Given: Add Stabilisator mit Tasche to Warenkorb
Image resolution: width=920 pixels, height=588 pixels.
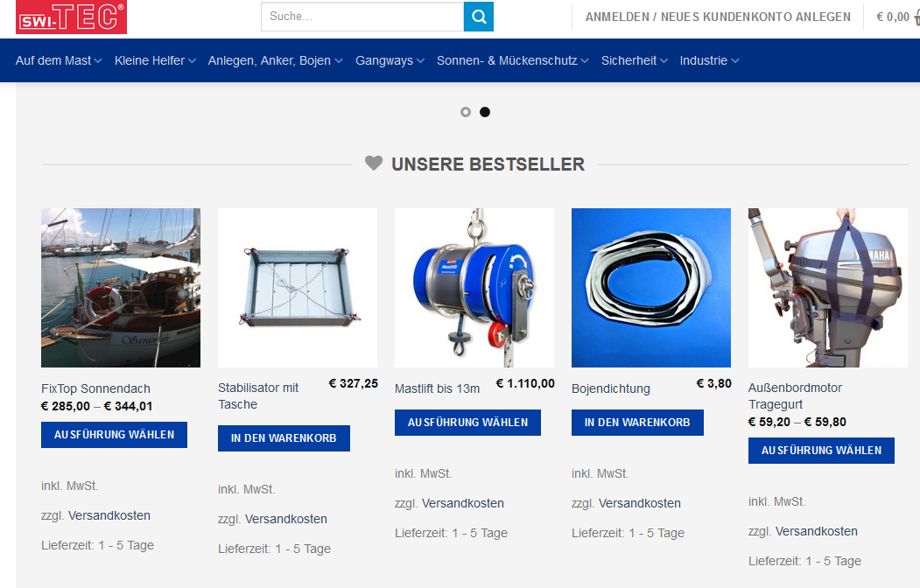Looking at the screenshot, I should (x=284, y=437).
